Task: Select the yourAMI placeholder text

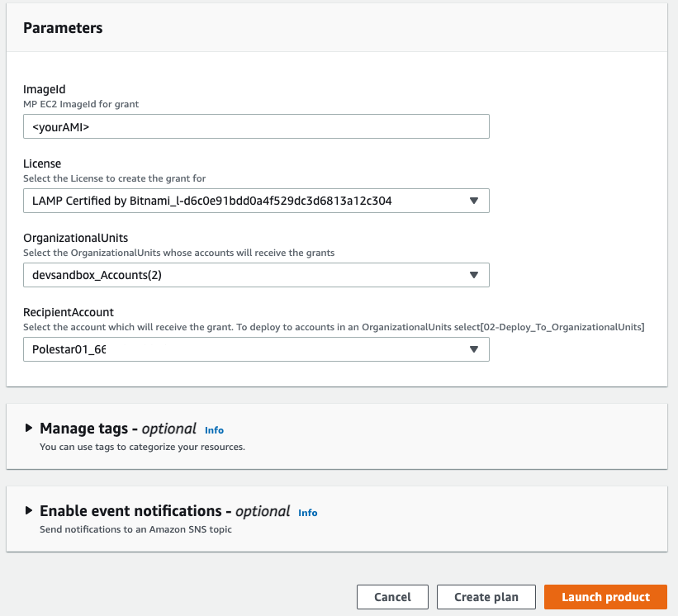Action: (58, 126)
